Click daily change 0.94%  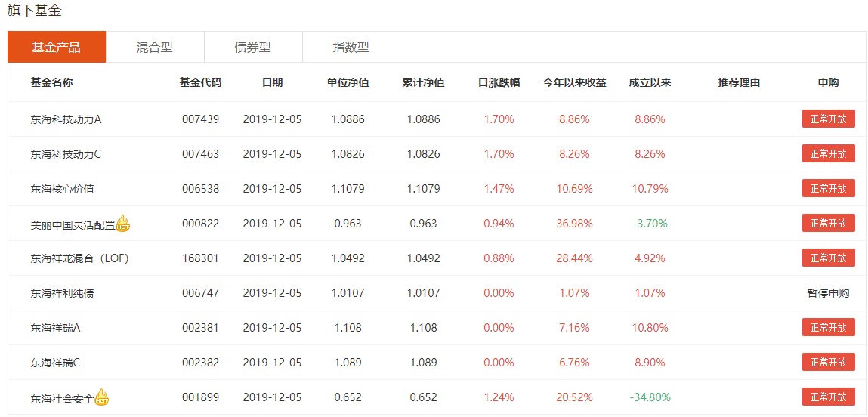(x=499, y=224)
